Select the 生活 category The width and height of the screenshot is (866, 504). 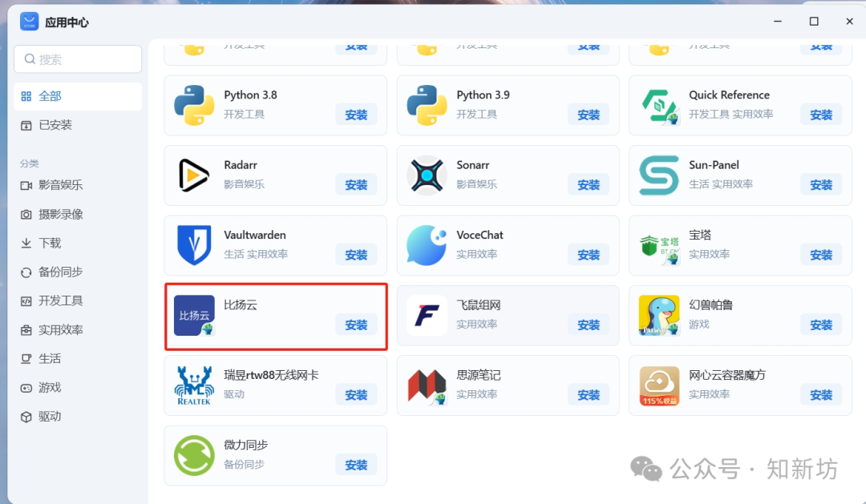78,359
